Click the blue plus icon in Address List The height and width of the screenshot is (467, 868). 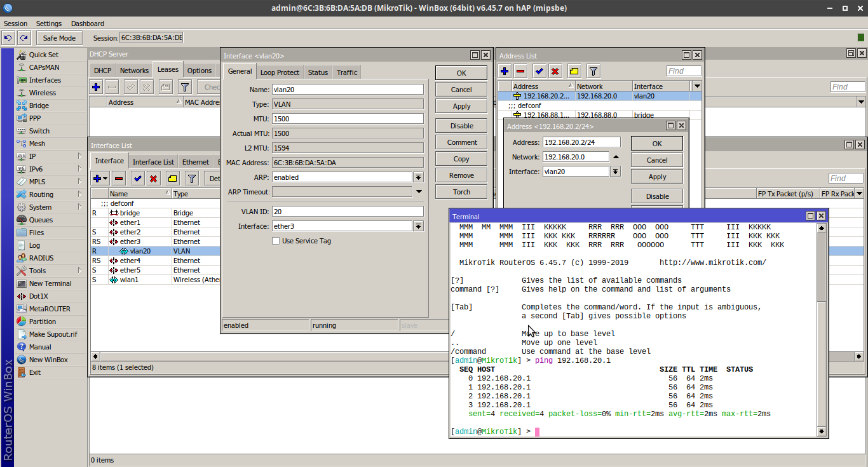tap(505, 71)
